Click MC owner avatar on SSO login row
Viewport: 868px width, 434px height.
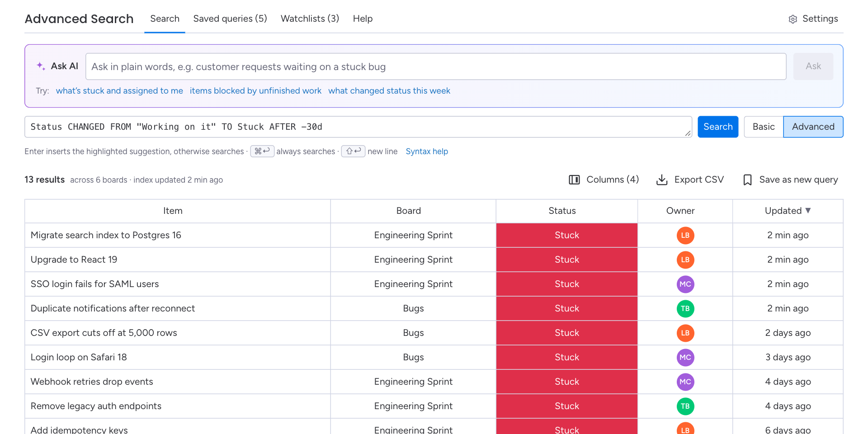685,284
